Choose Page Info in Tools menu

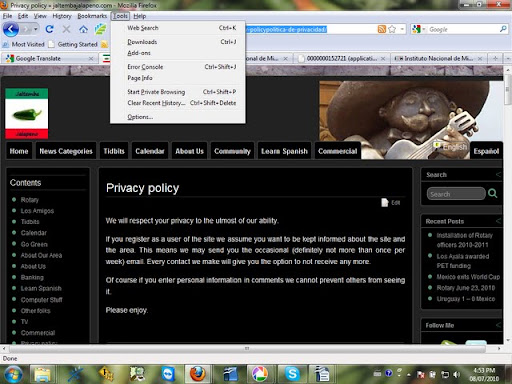178,78
